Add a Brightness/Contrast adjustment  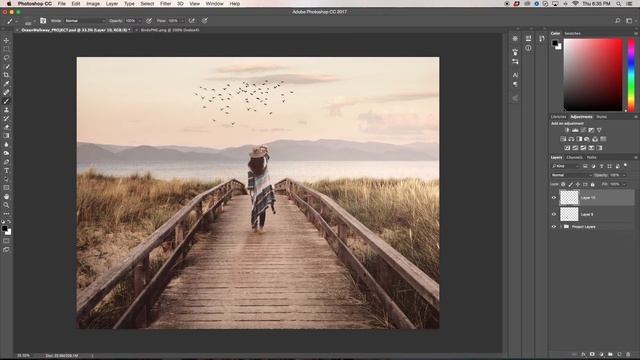(x=567, y=130)
